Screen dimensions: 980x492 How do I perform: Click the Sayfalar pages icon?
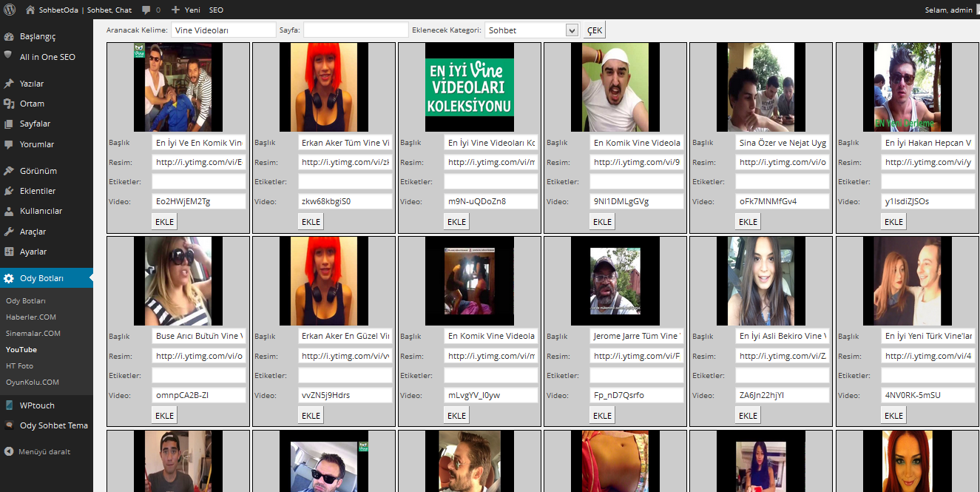(x=8, y=124)
